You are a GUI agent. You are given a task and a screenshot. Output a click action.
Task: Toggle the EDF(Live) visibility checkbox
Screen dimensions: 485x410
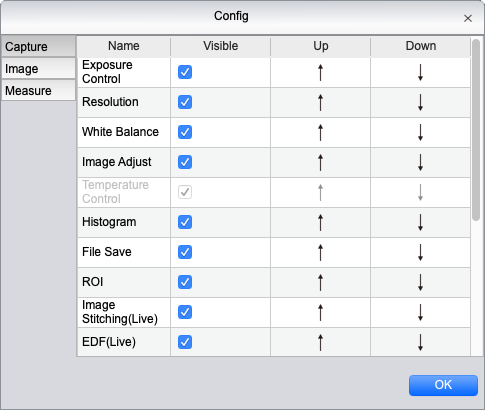[x=185, y=342]
